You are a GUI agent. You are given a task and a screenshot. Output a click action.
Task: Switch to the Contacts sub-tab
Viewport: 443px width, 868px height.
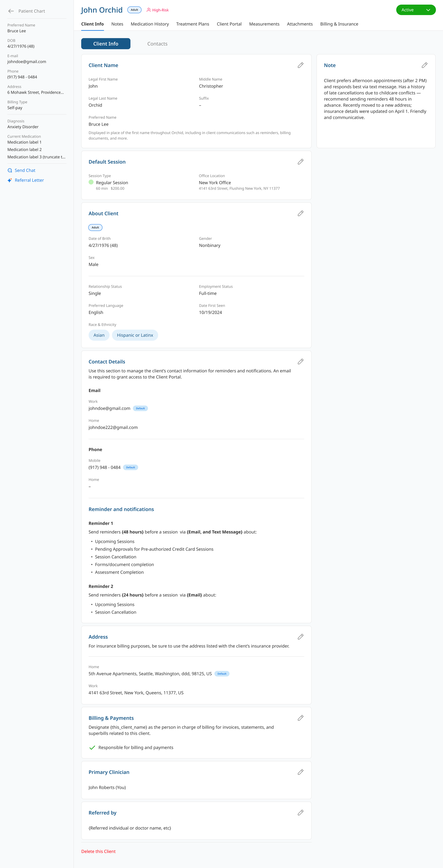coord(157,44)
